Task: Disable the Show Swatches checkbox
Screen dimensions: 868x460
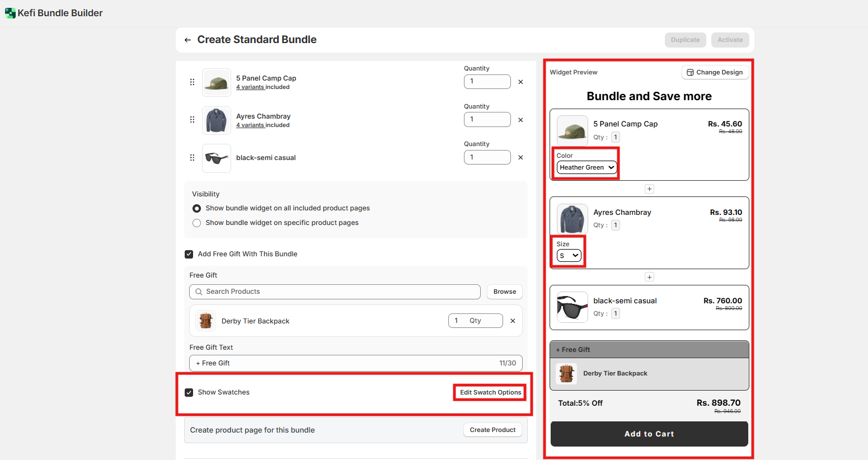Action: (189, 392)
